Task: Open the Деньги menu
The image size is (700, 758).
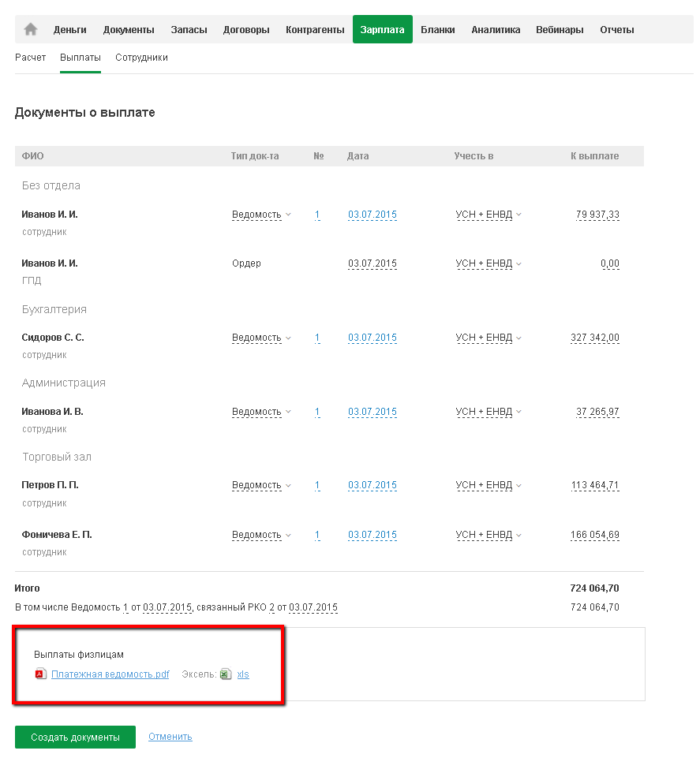Action: coord(69,29)
